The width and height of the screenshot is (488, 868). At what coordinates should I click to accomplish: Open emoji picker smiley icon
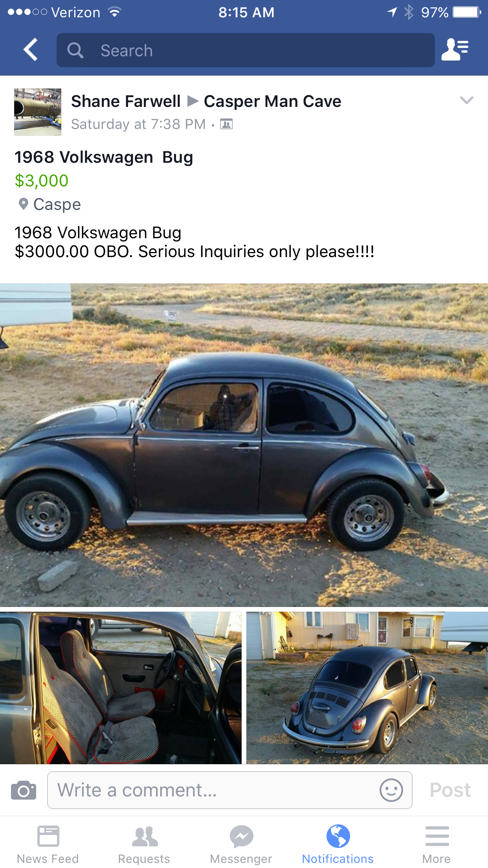tap(391, 790)
